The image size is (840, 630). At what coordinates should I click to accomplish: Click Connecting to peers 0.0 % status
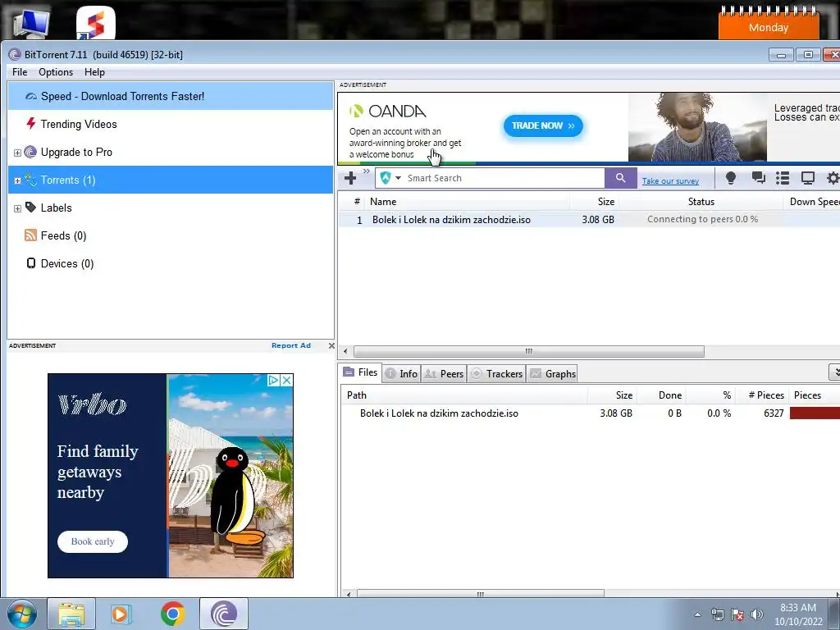click(702, 219)
